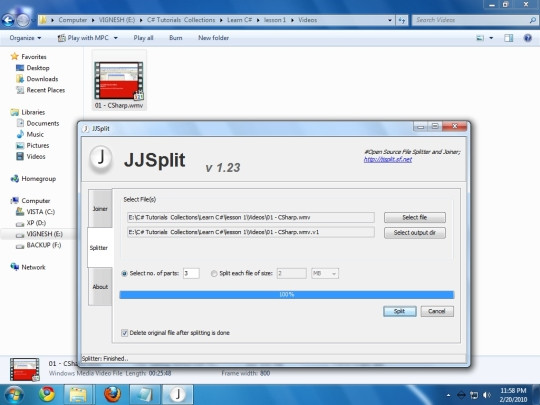
Task: Open the About tab in JJSplit
Action: [100, 287]
